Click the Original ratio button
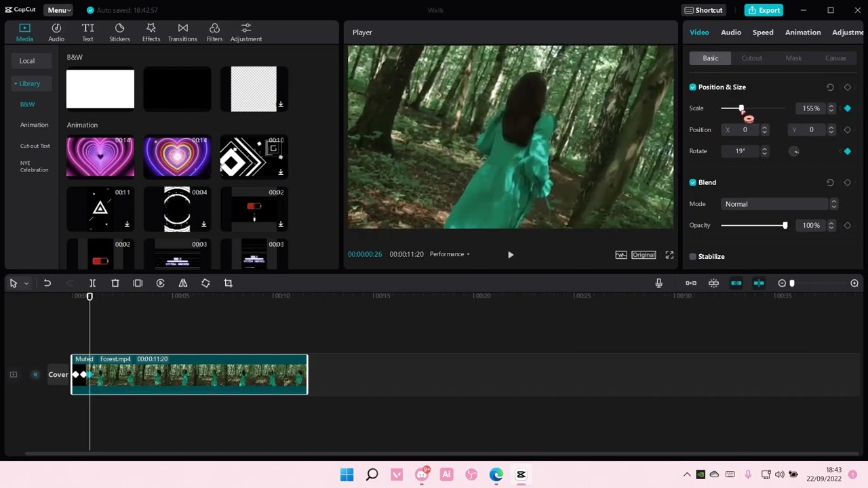The image size is (868, 488). pos(644,255)
